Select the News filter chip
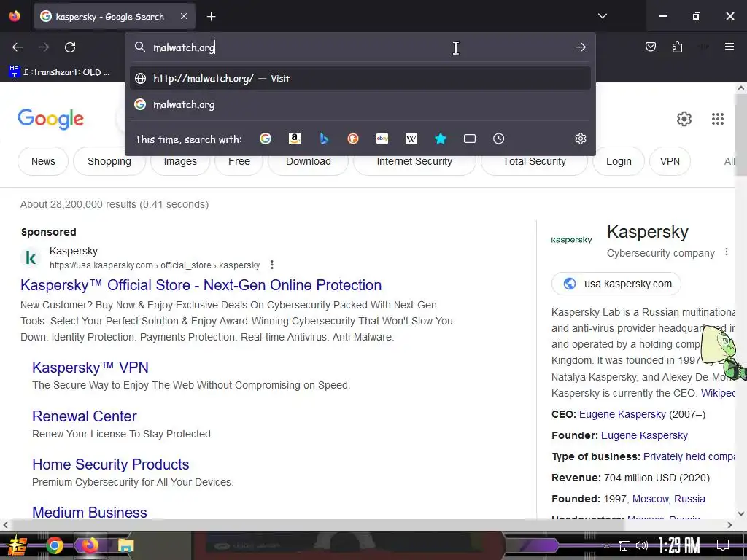The image size is (747, 560). tap(43, 161)
